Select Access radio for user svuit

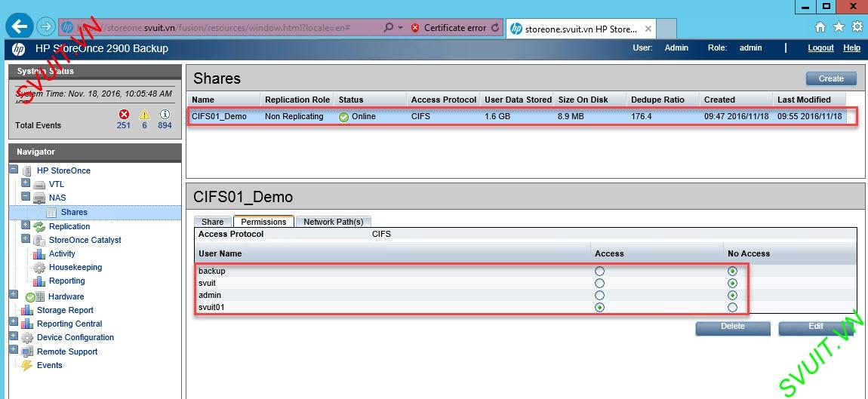(599, 284)
